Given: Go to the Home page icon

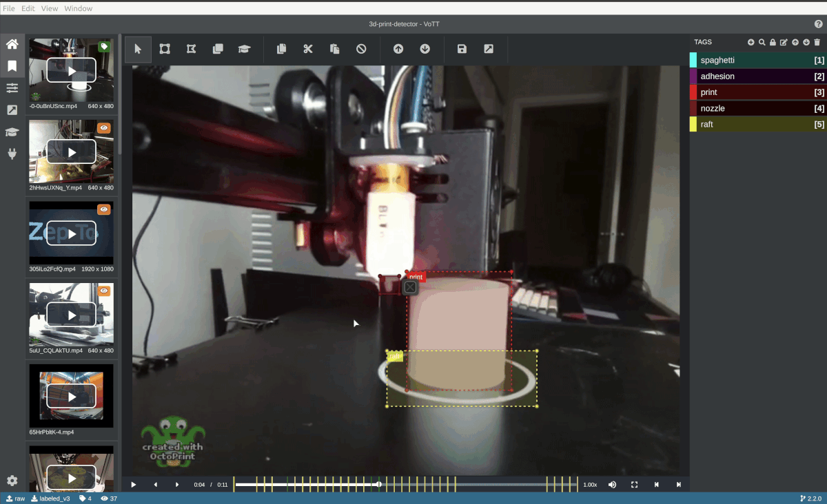Looking at the screenshot, I should coord(12,44).
